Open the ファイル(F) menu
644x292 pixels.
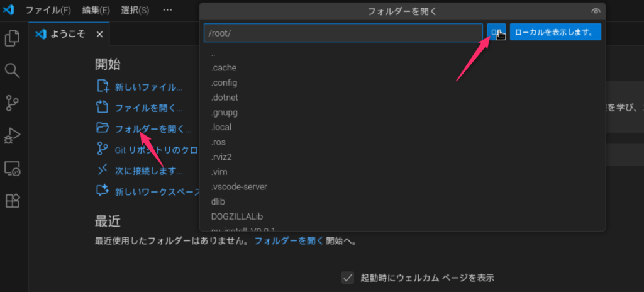(48, 10)
